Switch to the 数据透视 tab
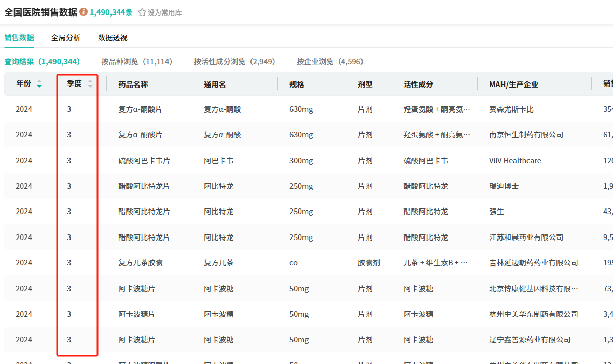This screenshot has width=613, height=364. (x=113, y=38)
